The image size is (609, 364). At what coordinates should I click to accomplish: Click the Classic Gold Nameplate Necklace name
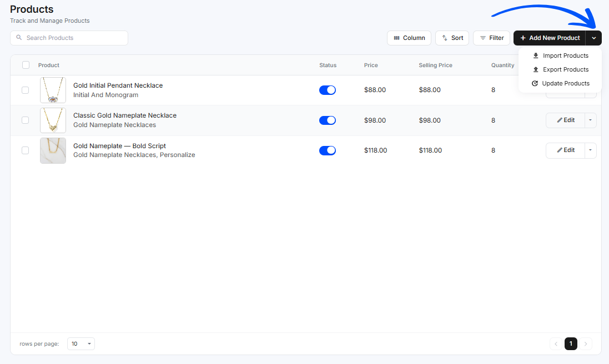point(125,115)
